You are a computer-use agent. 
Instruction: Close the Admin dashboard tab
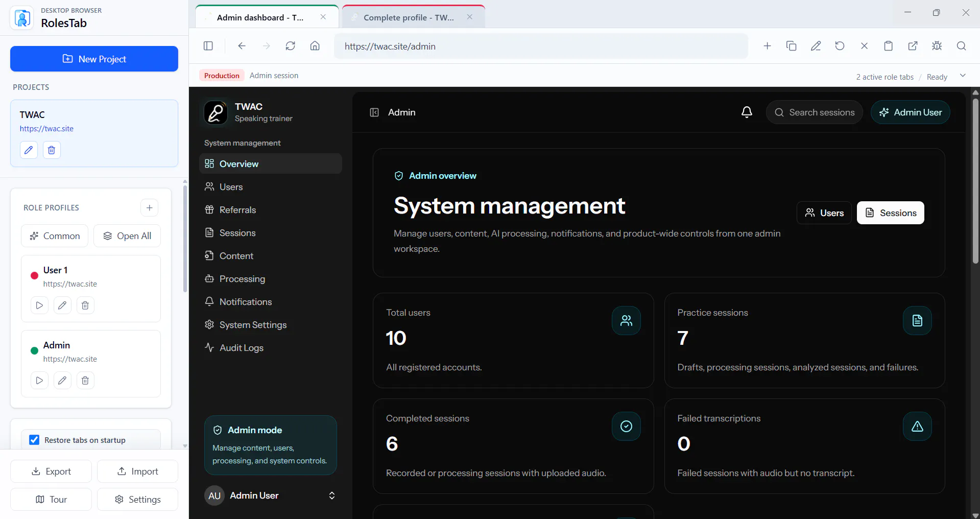tap(323, 17)
